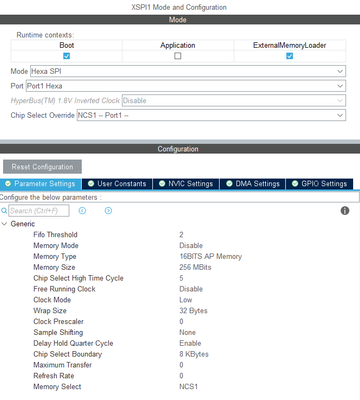Select the Maximum Transfer value 0

click(x=181, y=365)
